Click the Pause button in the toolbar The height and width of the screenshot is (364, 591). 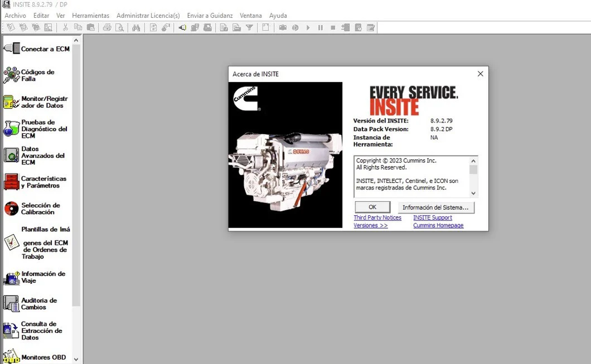tap(320, 28)
